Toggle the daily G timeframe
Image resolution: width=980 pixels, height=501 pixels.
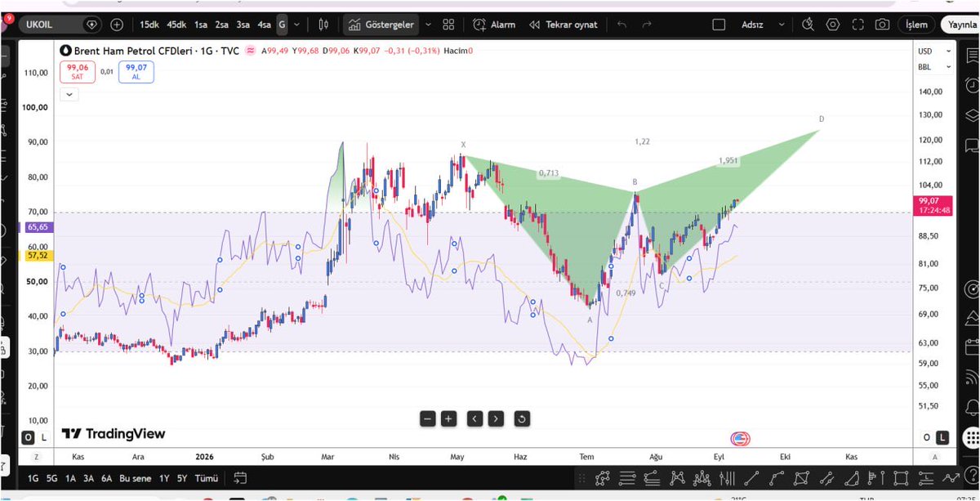tap(282, 25)
